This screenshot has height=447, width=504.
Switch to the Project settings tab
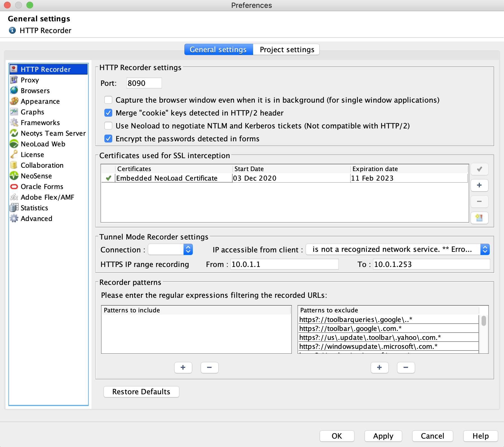click(287, 50)
